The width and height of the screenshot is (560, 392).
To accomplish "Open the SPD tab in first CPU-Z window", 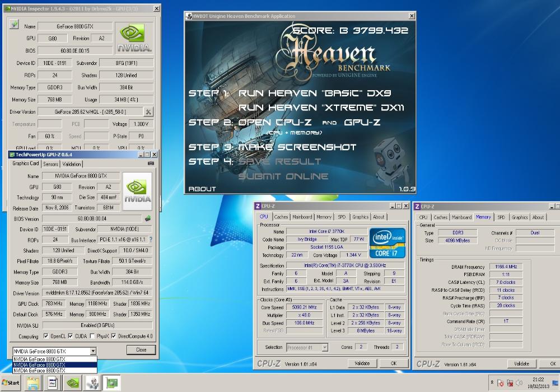I will (342, 217).
